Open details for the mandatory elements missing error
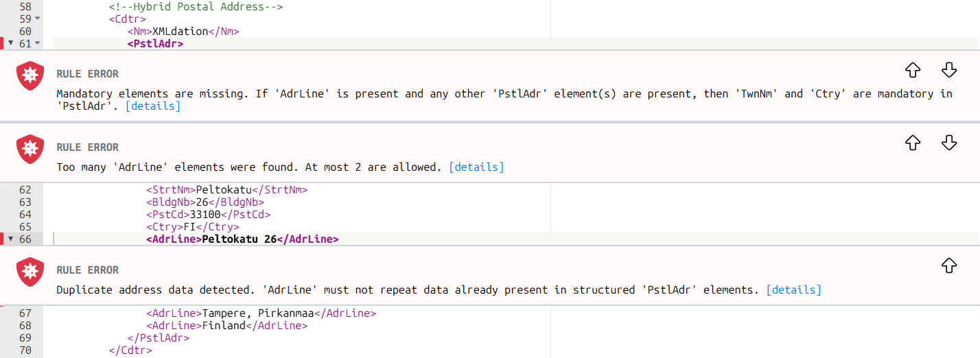The height and width of the screenshot is (358, 980). (x=153, y=106)
